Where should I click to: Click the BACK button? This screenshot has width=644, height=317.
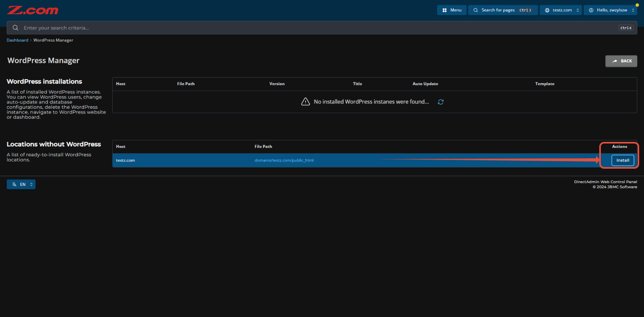tap(621, 61)
